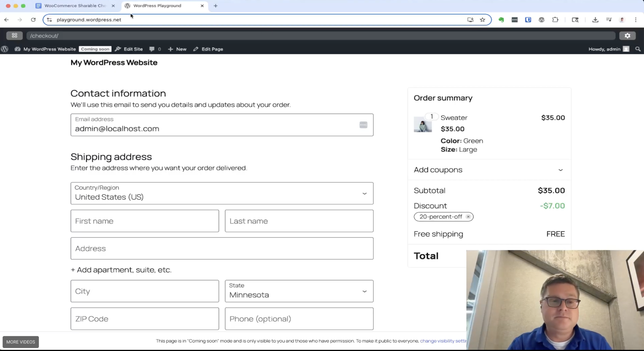Screen dimensions: 644x351
Task: Close the WordPress Playground tab
Action: coord(202,6)
